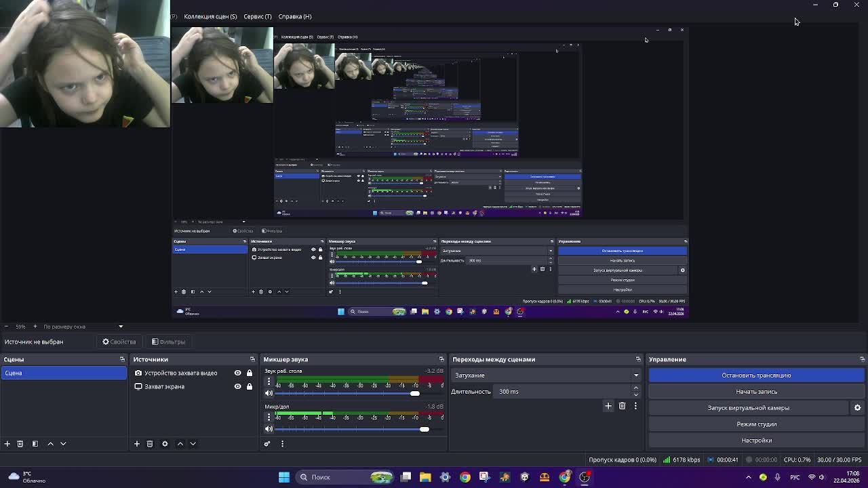868x488 pixels.
Task: Remove selected source with trash icon
Action: pyautogui.click(x=150, y=444)
